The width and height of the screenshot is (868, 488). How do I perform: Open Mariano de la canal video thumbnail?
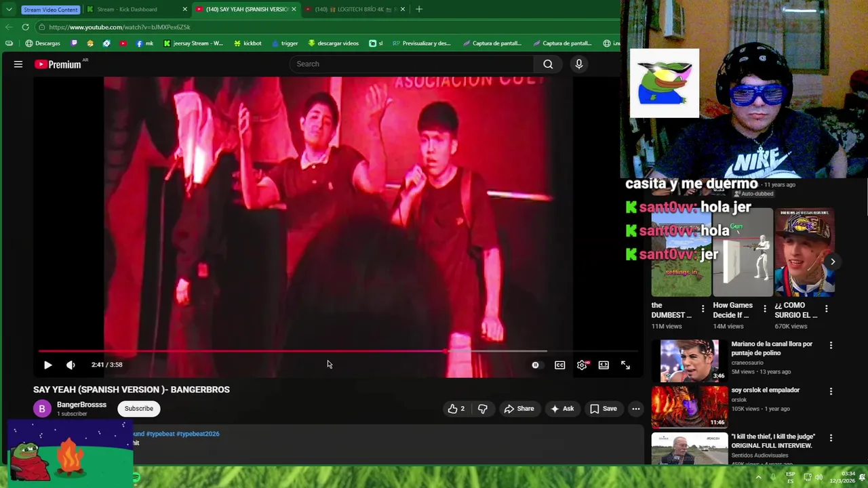(x=689, y=361)
